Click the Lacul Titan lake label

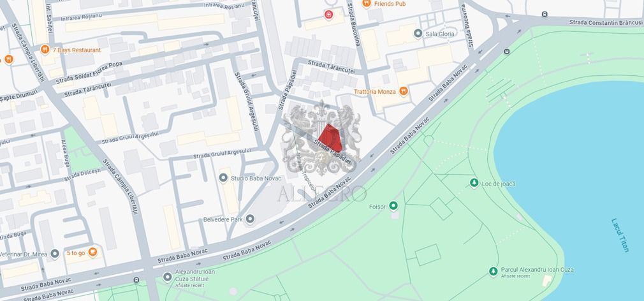pyautogui.click(x=620, y=235)
